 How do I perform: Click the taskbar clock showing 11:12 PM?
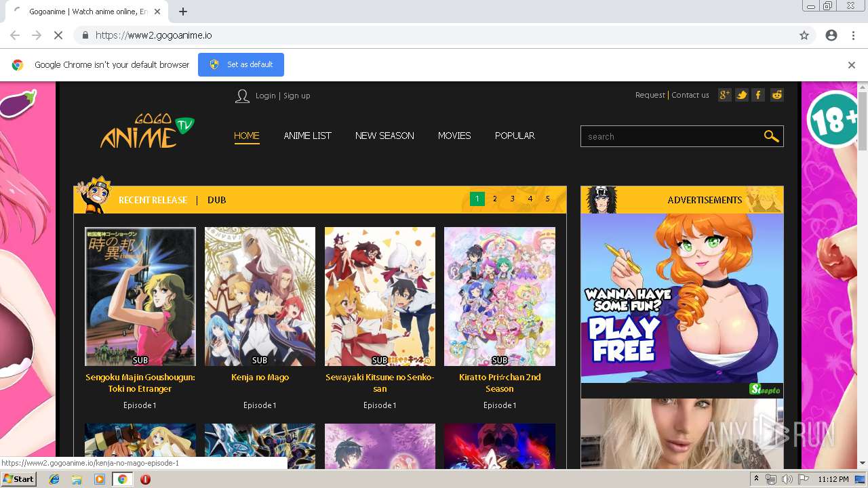pyautogui.click(x=833, y=479)
